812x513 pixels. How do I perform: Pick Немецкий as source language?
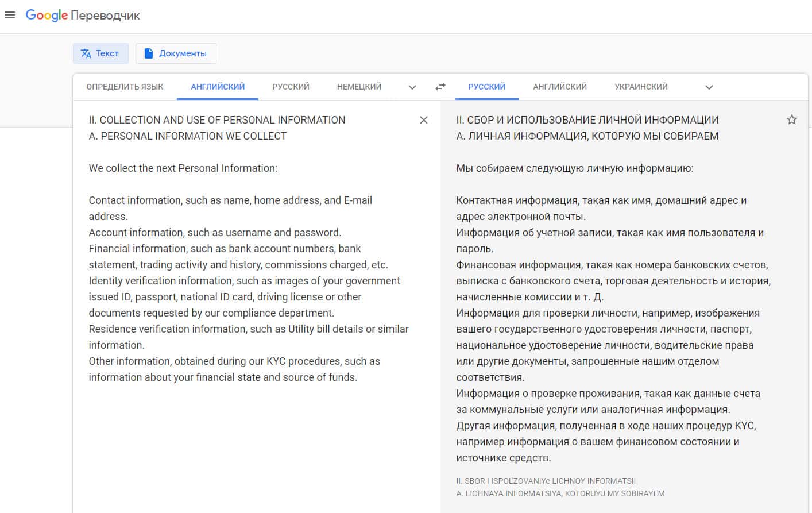(359, 87)
